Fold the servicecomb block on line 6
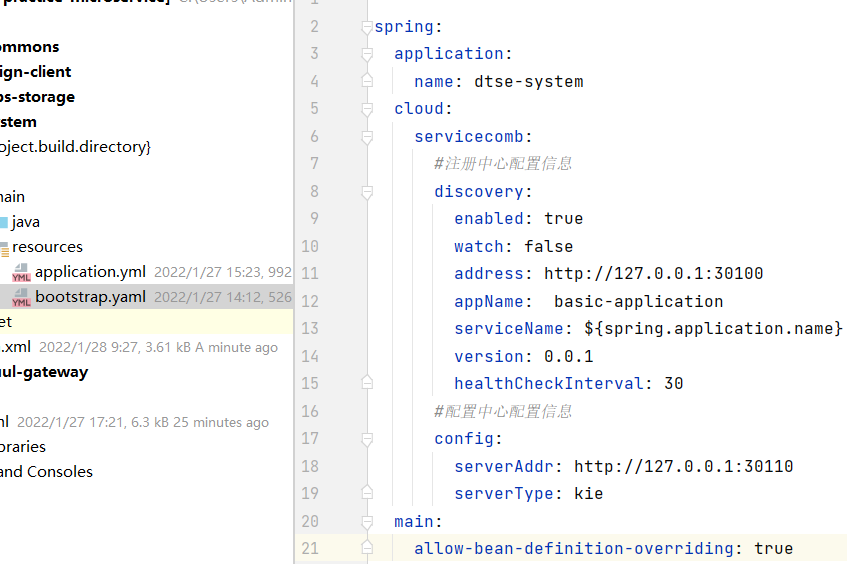 pyautogui.click(x=367, y=136)
